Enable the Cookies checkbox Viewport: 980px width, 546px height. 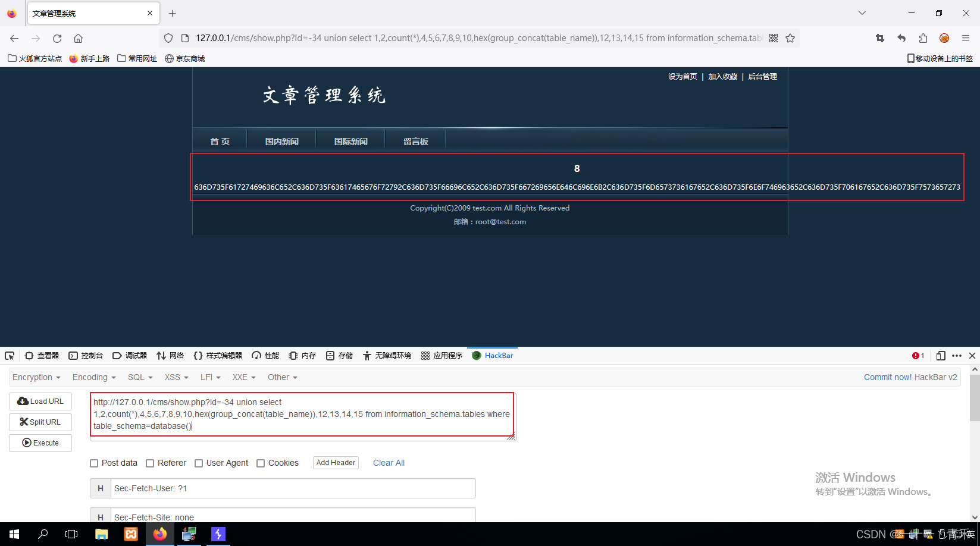coord(261,463)
